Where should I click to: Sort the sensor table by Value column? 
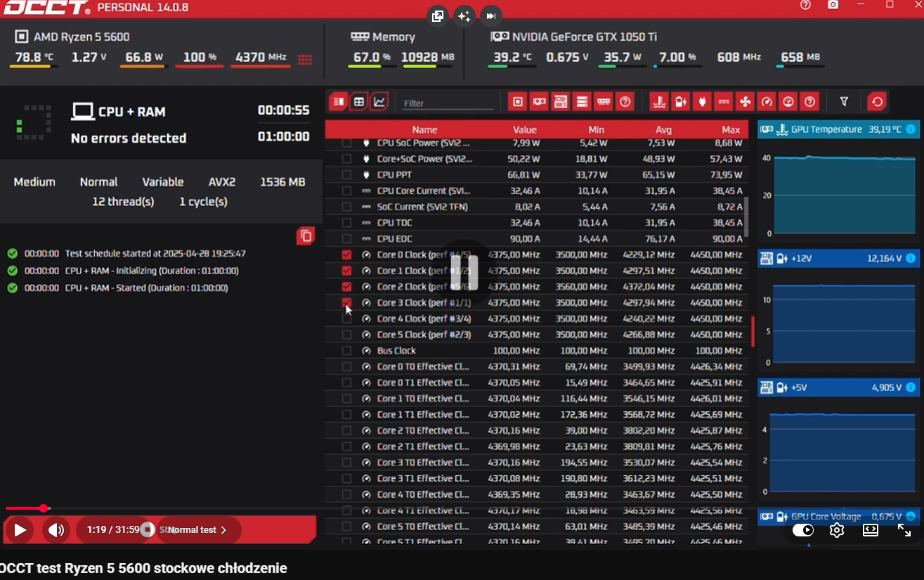[524, 129]
